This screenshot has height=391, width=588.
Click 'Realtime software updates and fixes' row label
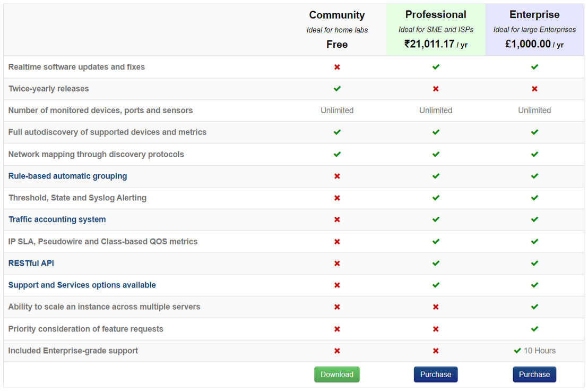tap(76, 67)
